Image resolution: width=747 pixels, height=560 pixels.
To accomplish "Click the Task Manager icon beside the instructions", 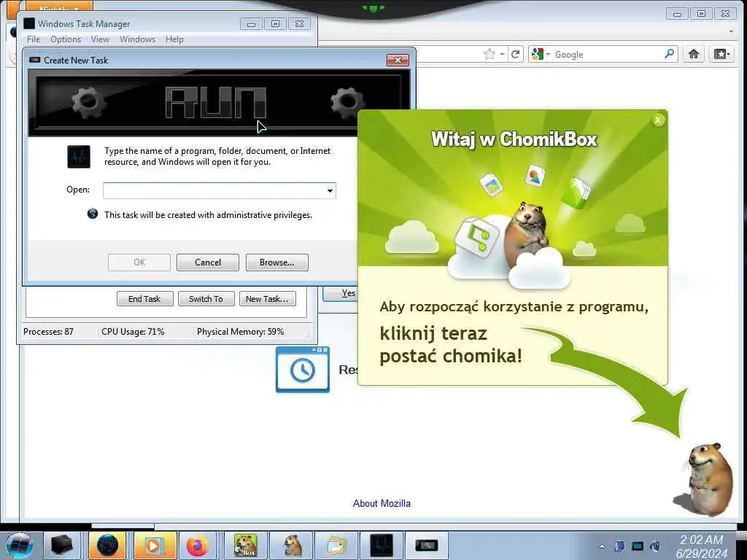I will [79, 156].
